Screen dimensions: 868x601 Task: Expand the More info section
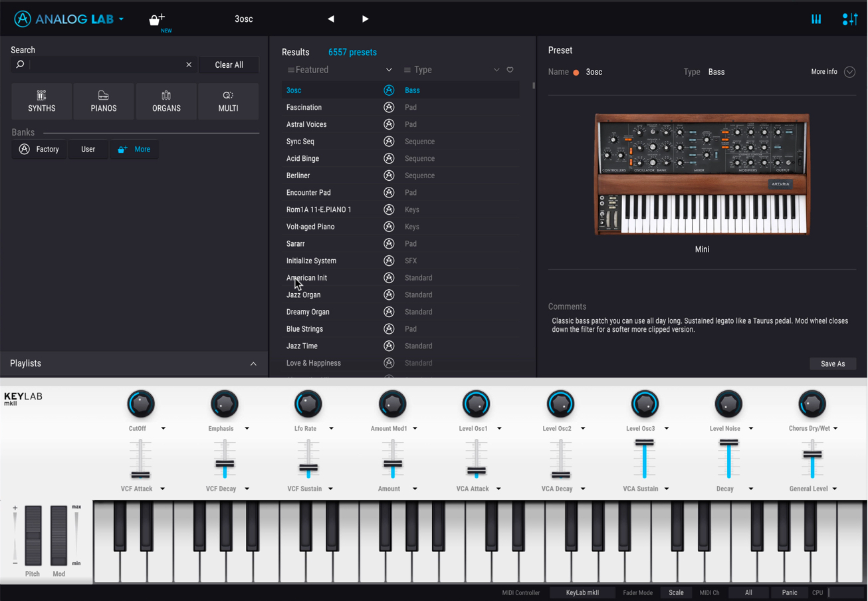click(x=833, y=72)
